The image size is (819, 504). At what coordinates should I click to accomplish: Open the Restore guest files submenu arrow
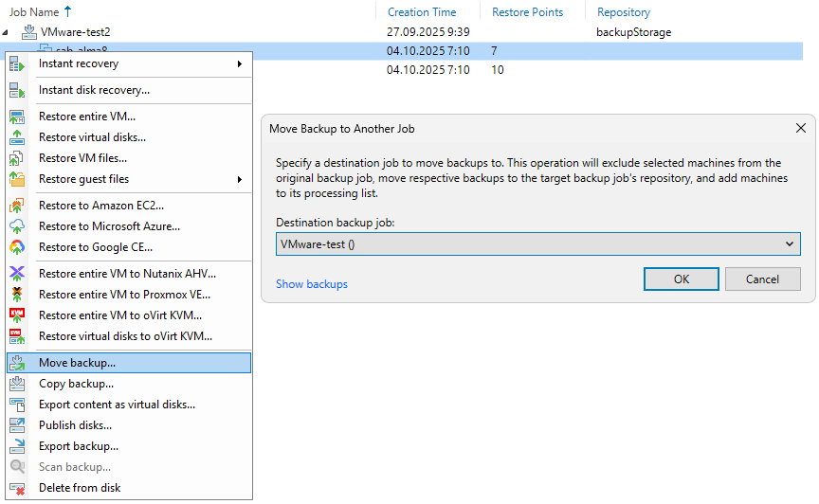(240, 179)
